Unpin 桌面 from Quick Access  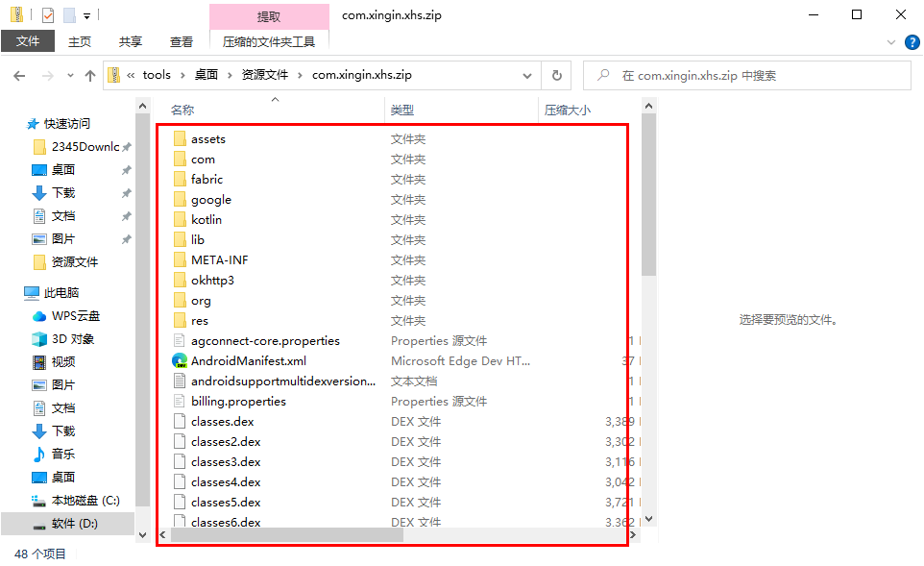[x=126, y=170]
